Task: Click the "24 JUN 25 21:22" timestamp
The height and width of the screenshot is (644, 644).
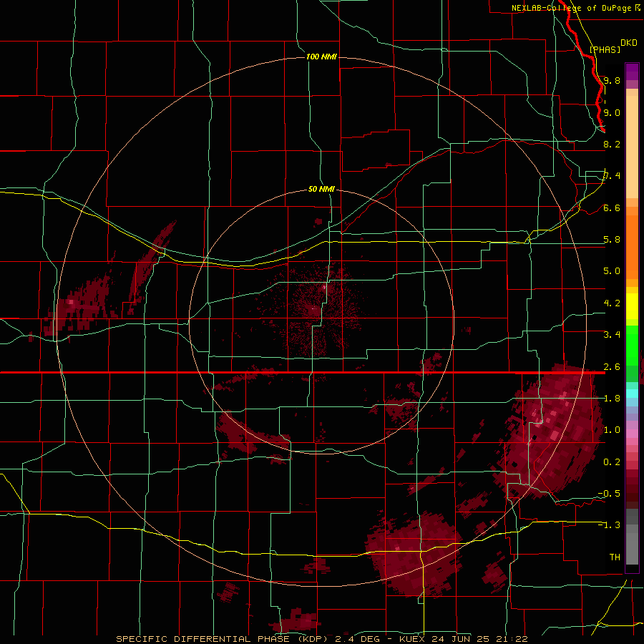Action: [479, 639]
